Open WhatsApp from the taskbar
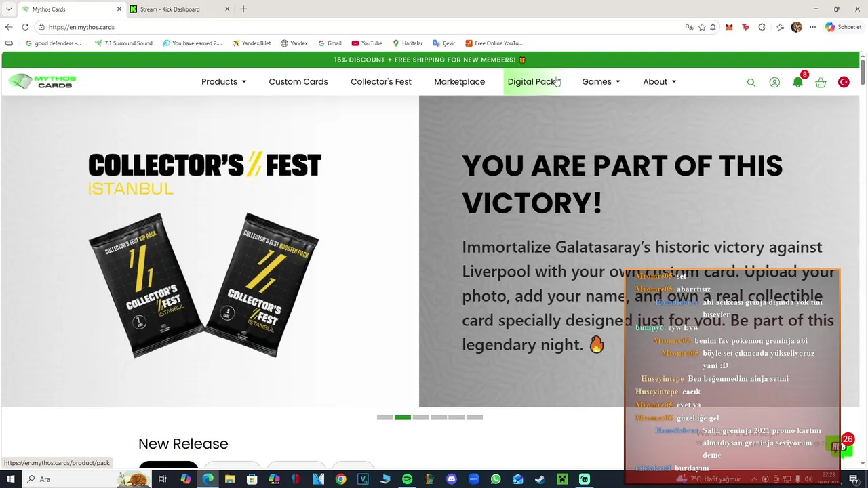Image resolution: width=868 pixels, height=488 pixels. tap(496, 479)
